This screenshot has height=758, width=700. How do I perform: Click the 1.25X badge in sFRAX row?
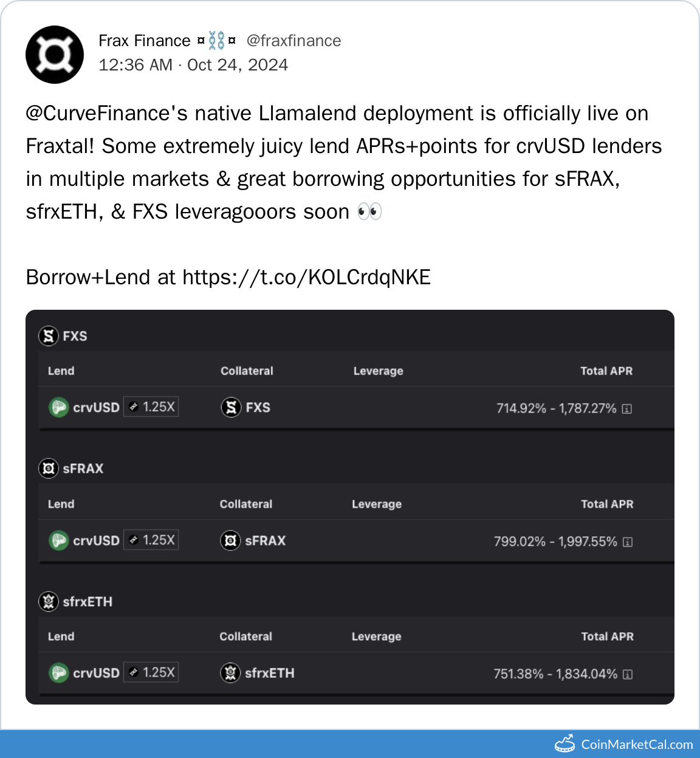151,539
